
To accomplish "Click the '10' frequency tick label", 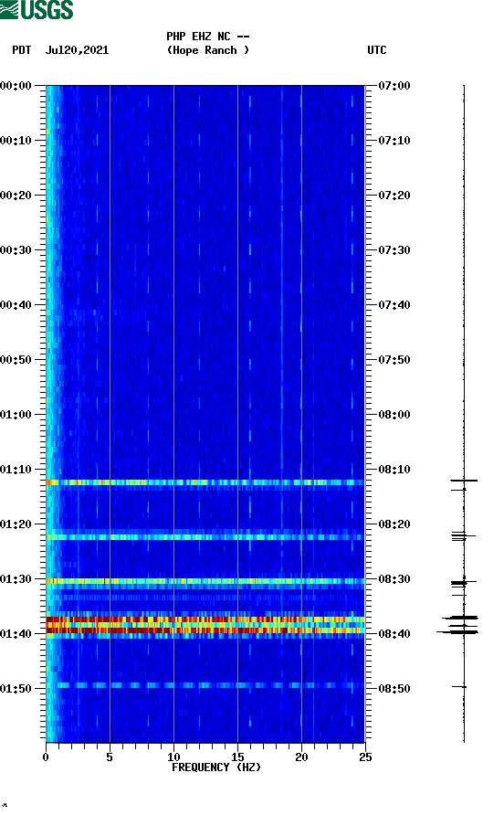I will pos(173,757).
